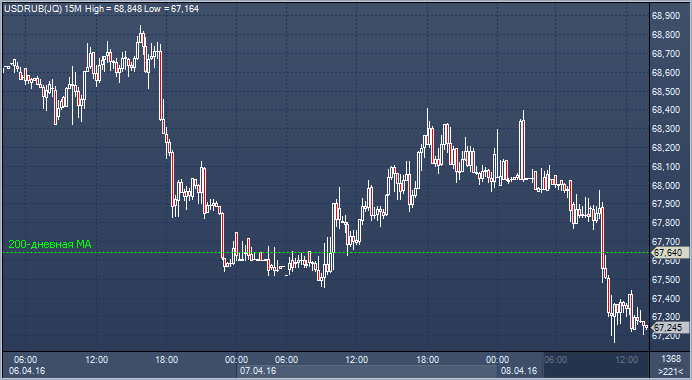Click the 67,900 price axis label
The image size is (692, 380).
coord(666,204)
